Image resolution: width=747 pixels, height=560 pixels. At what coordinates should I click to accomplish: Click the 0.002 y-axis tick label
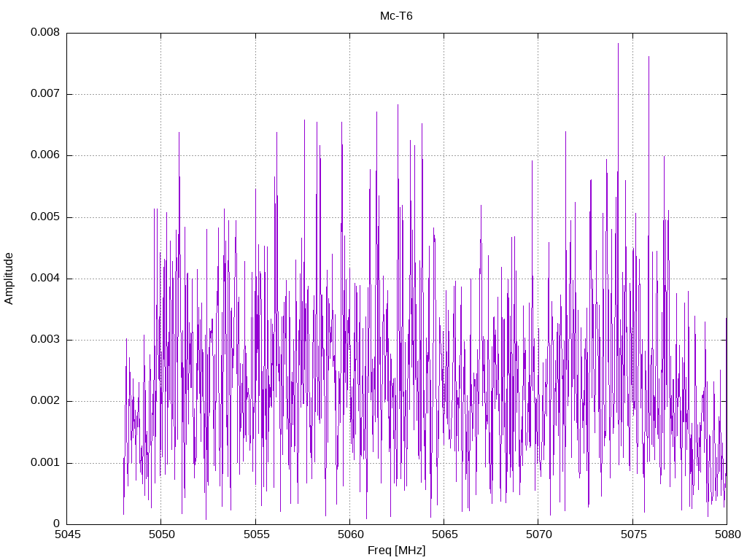pyautogui.click(x=45, y=400)
